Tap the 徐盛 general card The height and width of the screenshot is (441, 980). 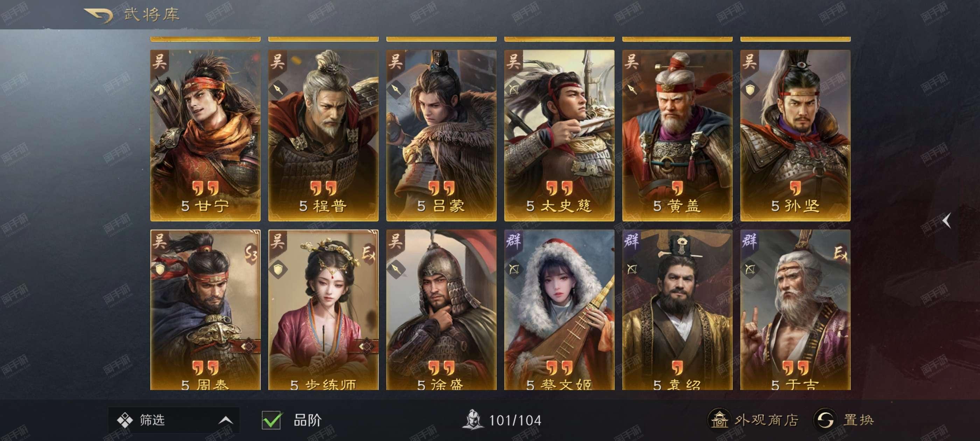[441, 310]
